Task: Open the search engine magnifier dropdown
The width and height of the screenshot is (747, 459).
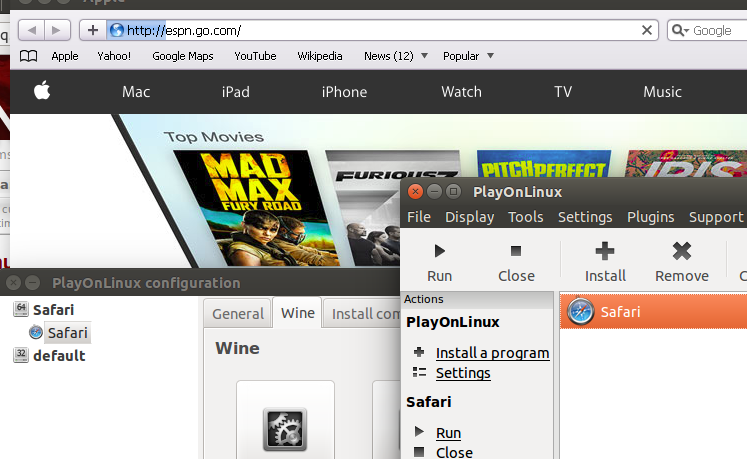Action: coord(680,31)
